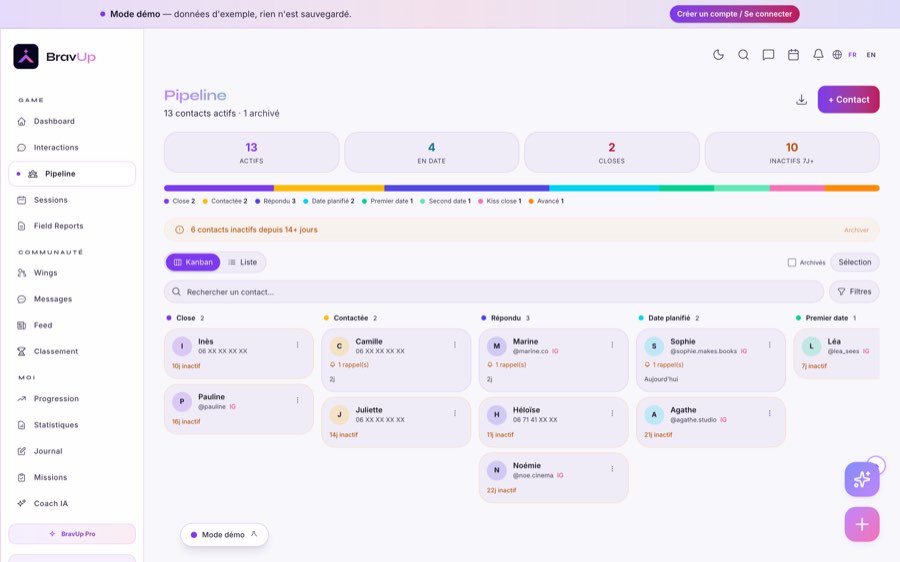Image resolution: width=900 pixels, height=562 pixels.
Task: Open Field Reports in sidebar
Action: 72,226
